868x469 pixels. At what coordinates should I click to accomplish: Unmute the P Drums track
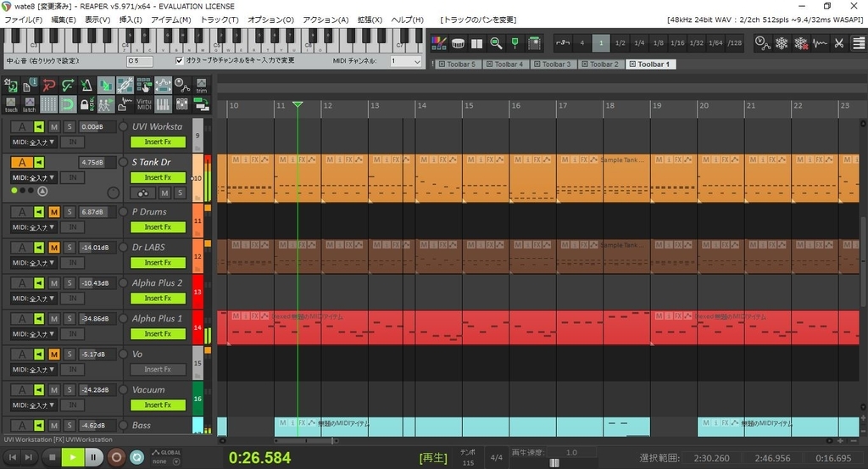tap(53, 211)
